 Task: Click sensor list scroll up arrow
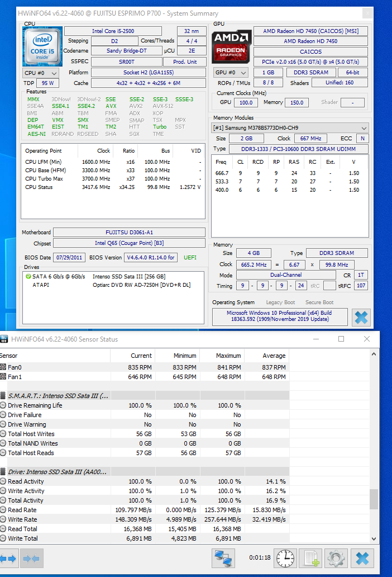374,354
